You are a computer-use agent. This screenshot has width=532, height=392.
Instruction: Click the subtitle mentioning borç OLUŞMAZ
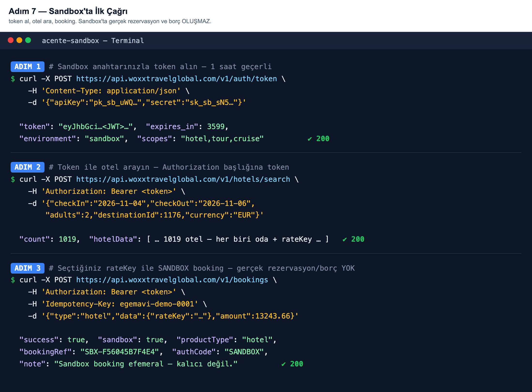pos(110,21)
